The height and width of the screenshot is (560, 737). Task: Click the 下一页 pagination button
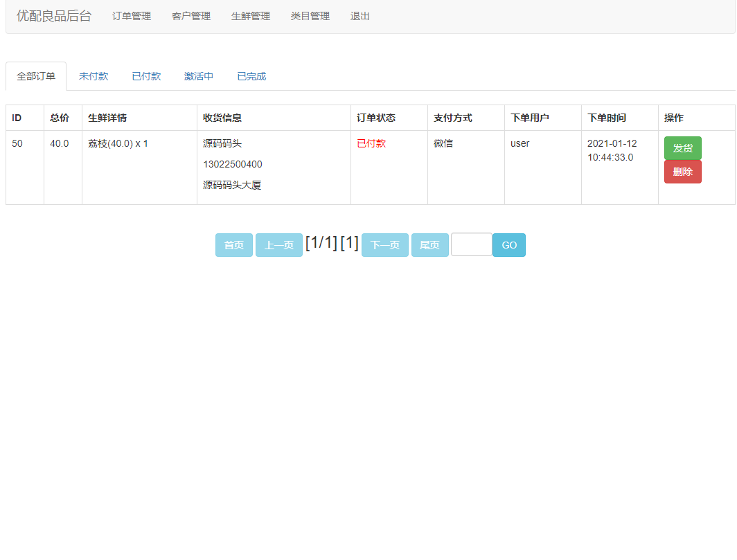coord(384,244)
